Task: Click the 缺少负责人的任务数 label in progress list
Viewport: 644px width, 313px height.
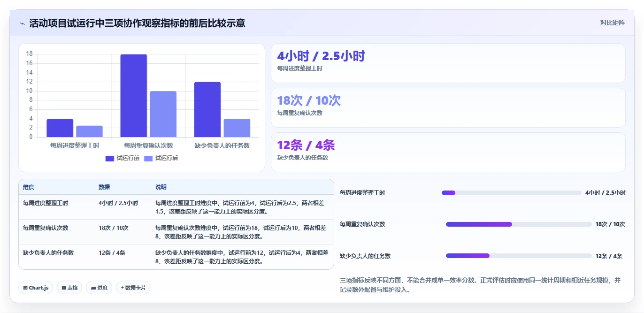Action: click(x=365, y=256)
